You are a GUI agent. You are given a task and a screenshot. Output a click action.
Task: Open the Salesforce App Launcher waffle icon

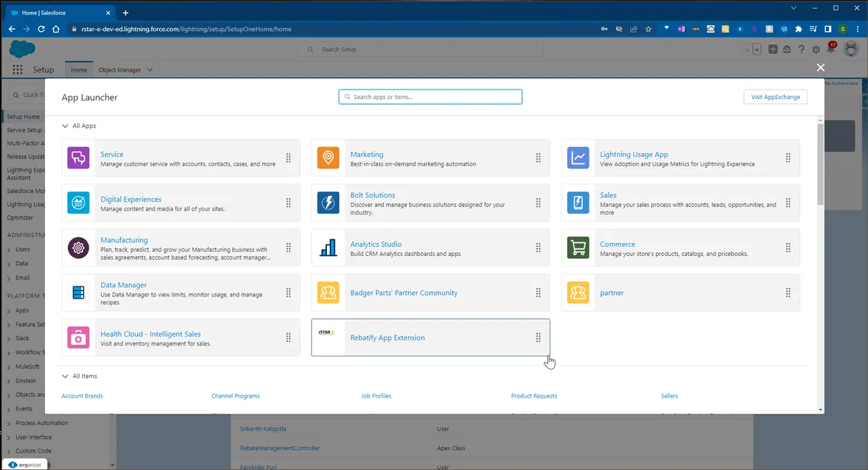tap(18, 69)
